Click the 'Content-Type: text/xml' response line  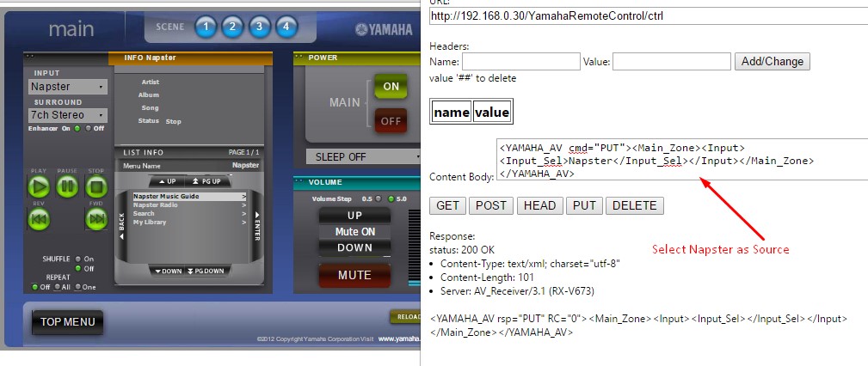(530, 264)
